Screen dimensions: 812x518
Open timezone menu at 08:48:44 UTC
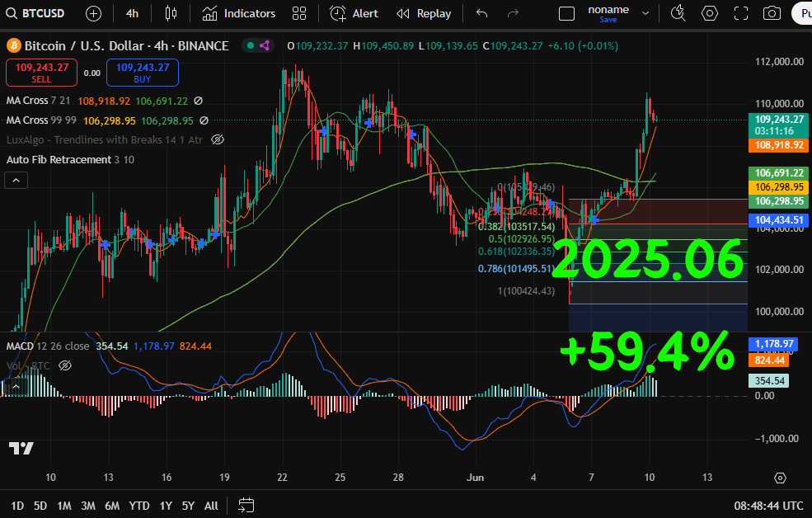pos(768,506)
